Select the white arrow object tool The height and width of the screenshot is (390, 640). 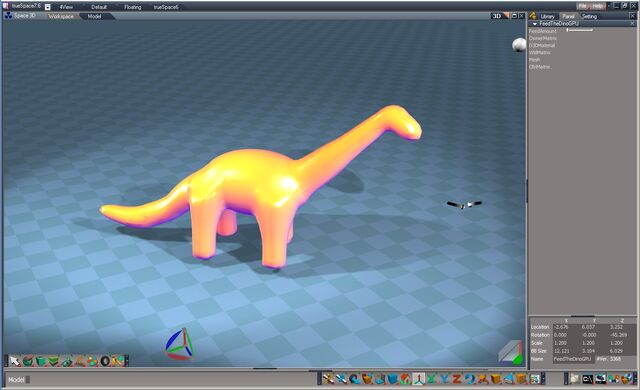(x=15, y=361)
